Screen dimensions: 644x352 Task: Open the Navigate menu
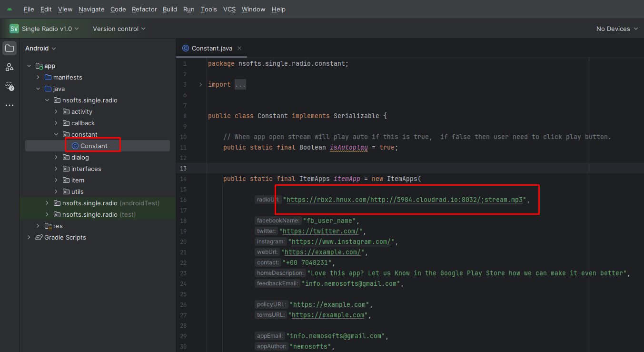[91, 10]
